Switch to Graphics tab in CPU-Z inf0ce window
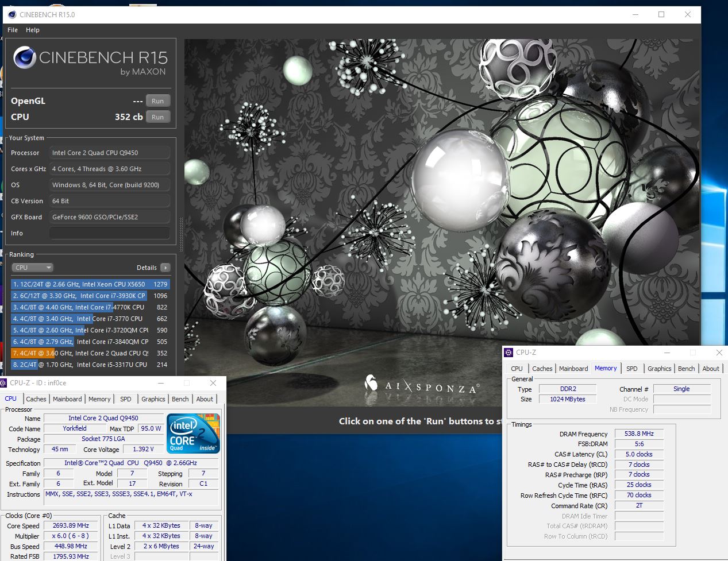728x561 pixels. [153, 399]
